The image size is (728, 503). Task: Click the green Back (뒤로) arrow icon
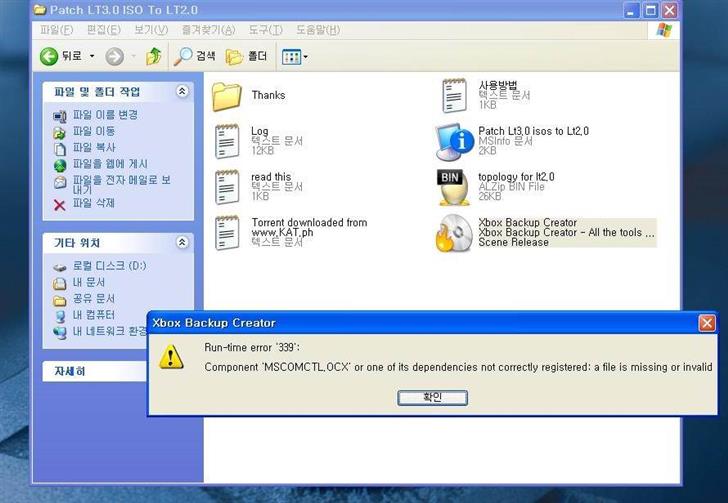(49, 57)
